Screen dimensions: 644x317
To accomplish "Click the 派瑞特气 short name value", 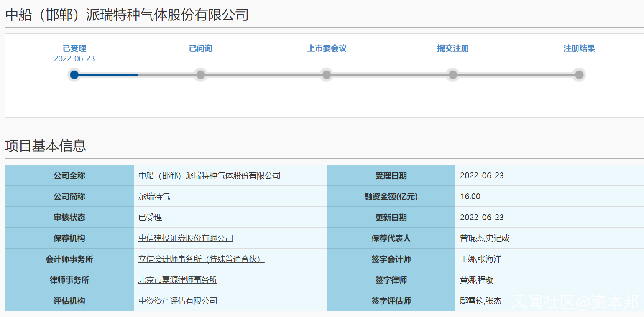I will pos(154,197).
